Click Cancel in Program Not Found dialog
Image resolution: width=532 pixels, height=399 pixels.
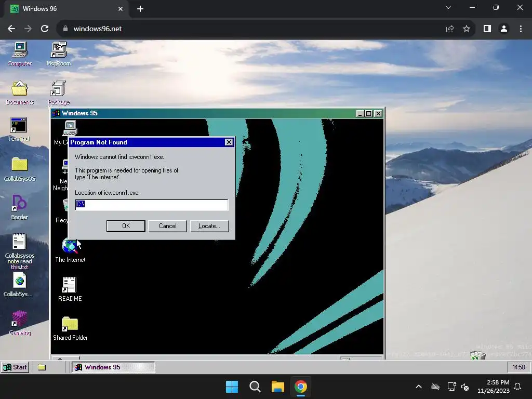[x=168, y=226]
